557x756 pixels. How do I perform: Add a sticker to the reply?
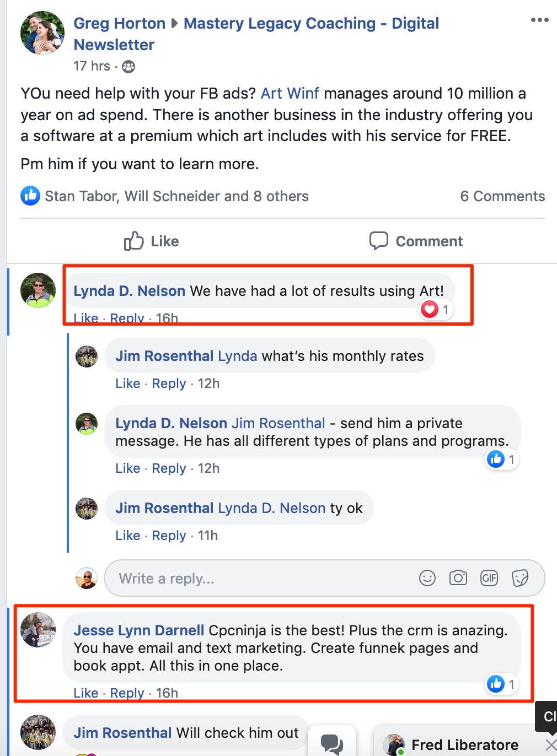pos(521,578)
